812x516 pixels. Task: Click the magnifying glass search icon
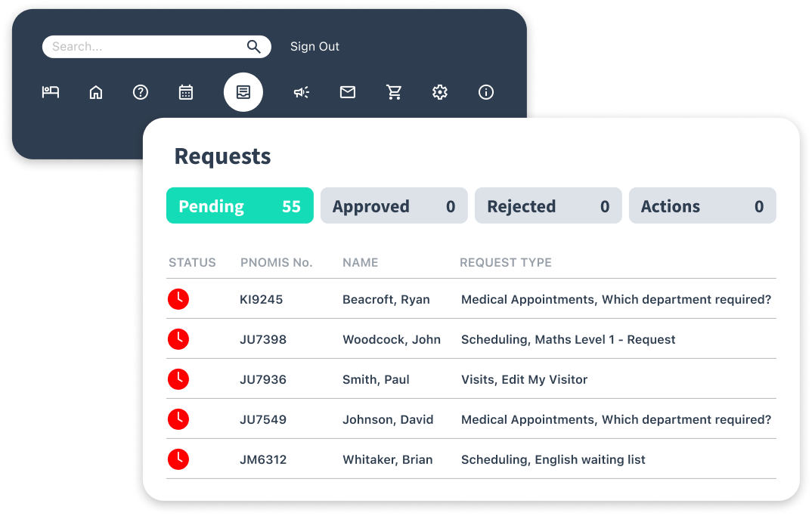point(254,47)
